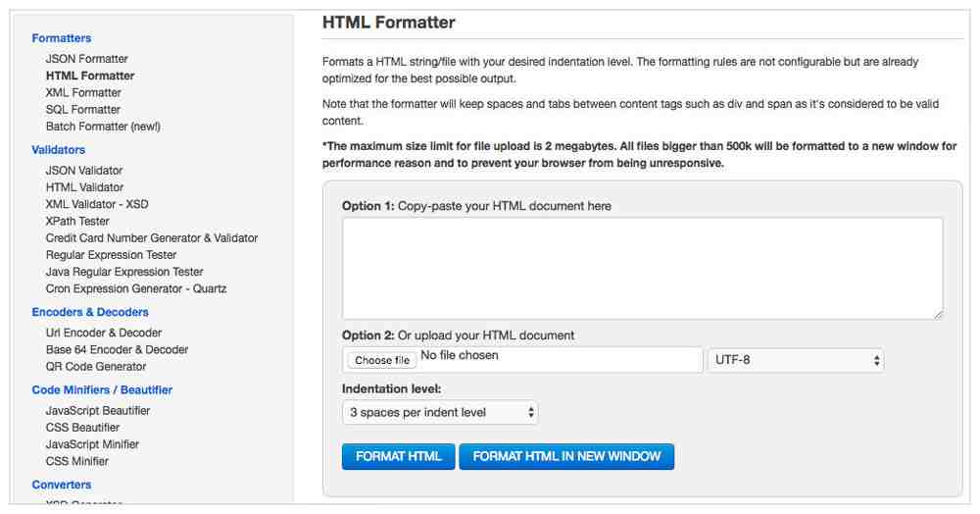
Task: Expand the UTF-8 encoding dropdown
Action: (796, 360)
